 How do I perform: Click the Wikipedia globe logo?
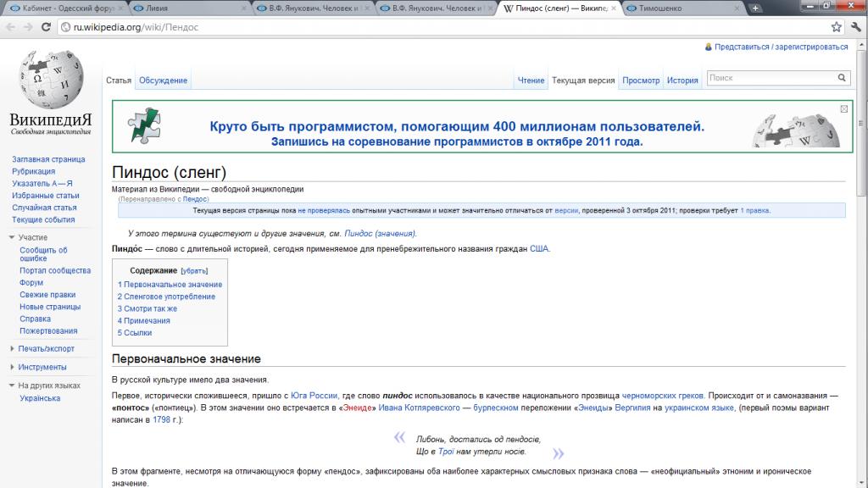coord(51,80)
